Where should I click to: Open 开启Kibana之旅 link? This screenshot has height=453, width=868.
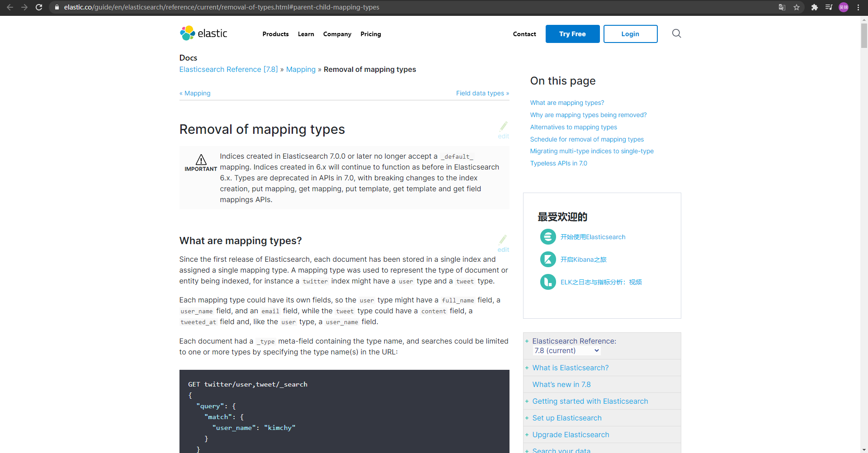click(583, 260)
